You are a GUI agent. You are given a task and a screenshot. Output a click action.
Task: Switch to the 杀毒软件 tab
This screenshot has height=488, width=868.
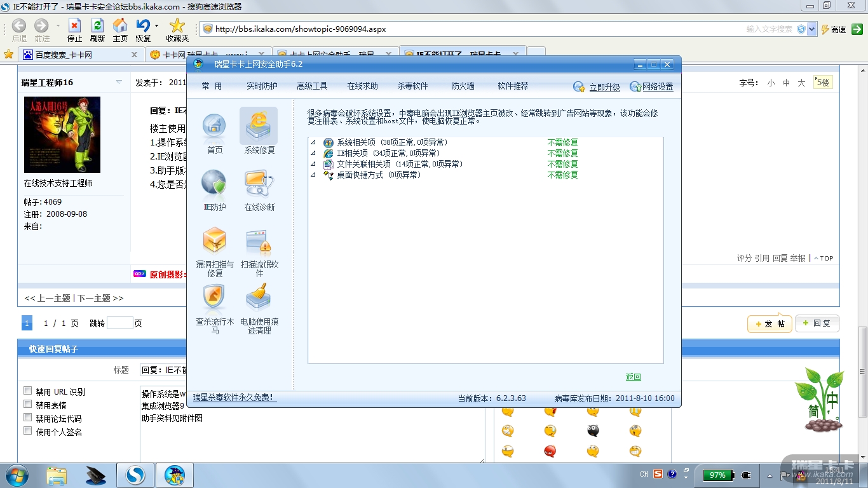coord(412,86)
